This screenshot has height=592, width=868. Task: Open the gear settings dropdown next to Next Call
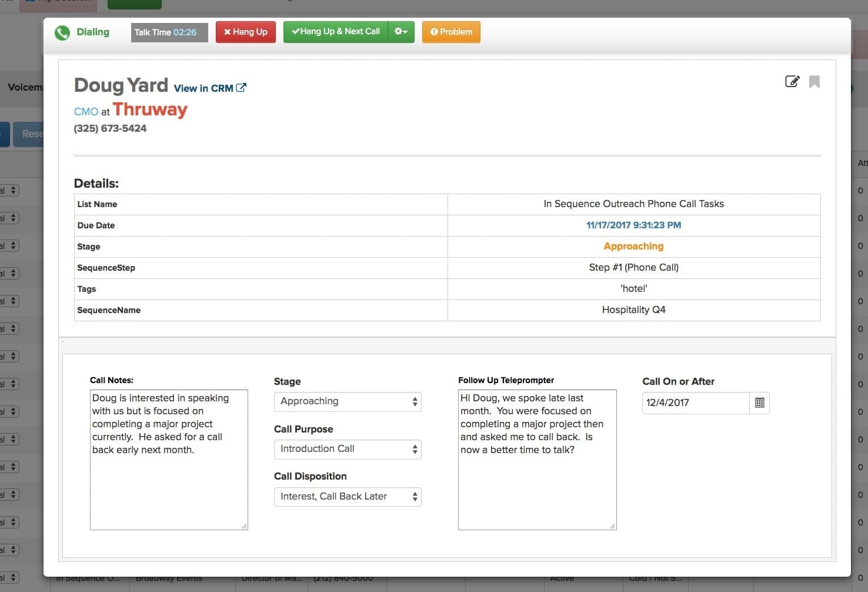click(x=401, y=32)
